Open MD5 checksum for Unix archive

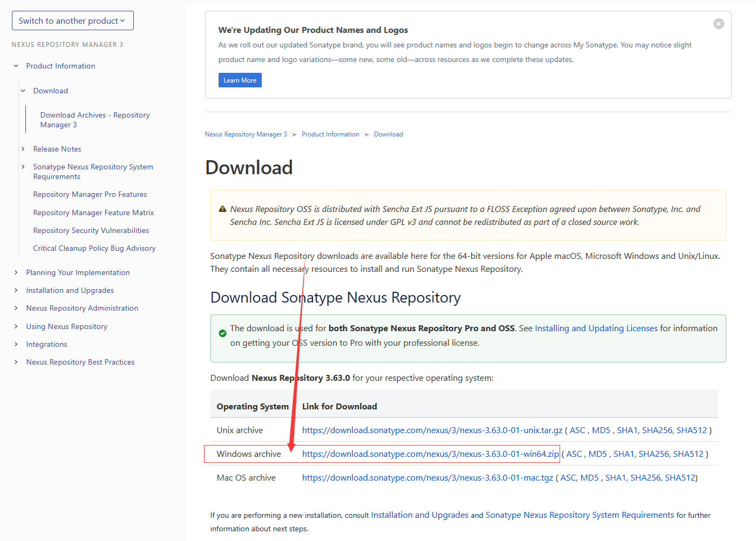click(601, 430)
